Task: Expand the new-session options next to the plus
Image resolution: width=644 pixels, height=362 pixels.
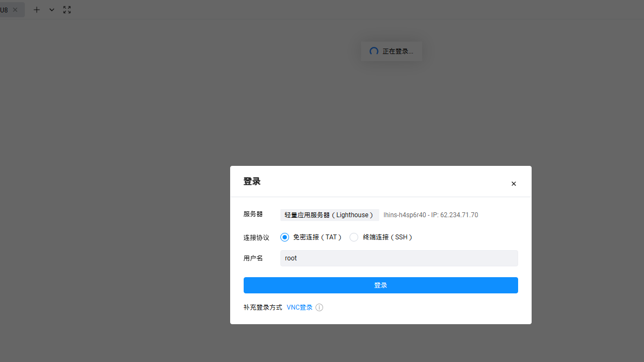Action: click(51, 9)
